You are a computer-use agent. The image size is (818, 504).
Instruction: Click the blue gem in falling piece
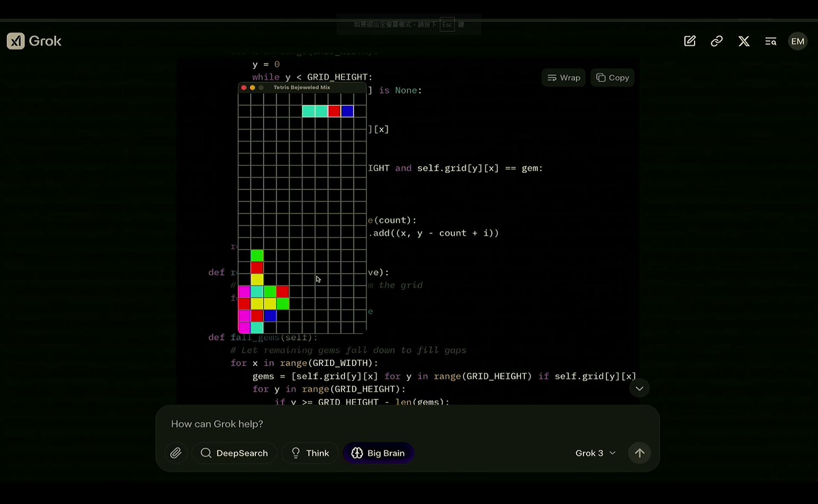pyautogui.click(x=347, y=111)
